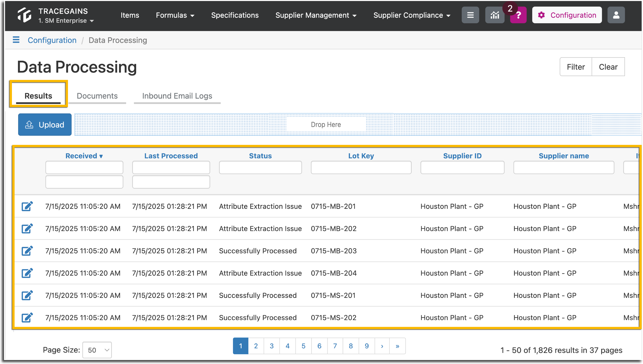This screenshot has height=364, width=643.
Task: Click the upper Received filter field
Action: (x=84, y=167)
